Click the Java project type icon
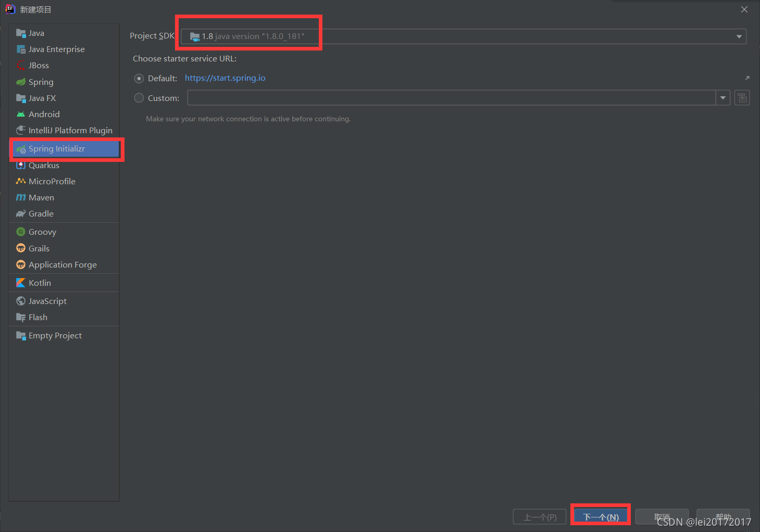 coord(21,33)
